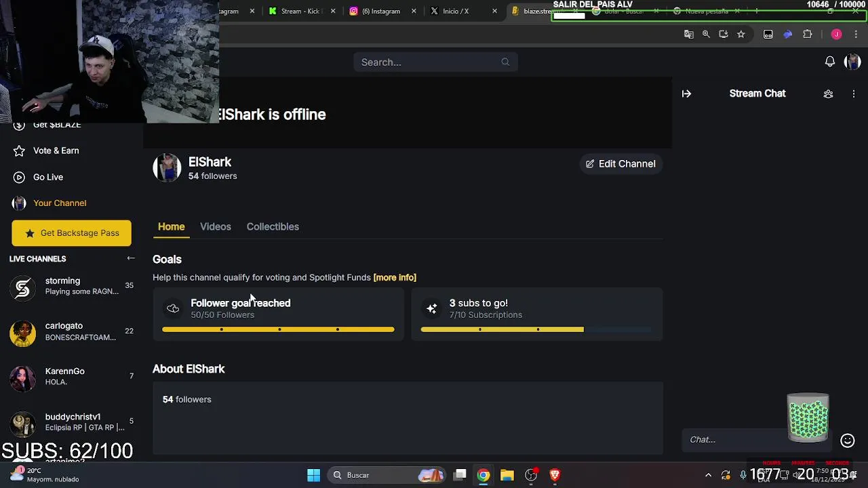Click the Follower goal progress bar
This screenshot has width=868, height=488.
point(278,329)
